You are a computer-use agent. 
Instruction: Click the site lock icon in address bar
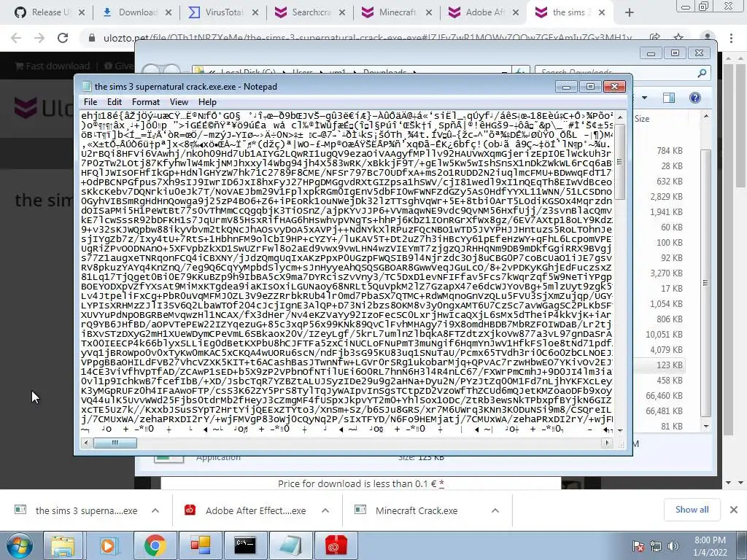coord(92,38)
